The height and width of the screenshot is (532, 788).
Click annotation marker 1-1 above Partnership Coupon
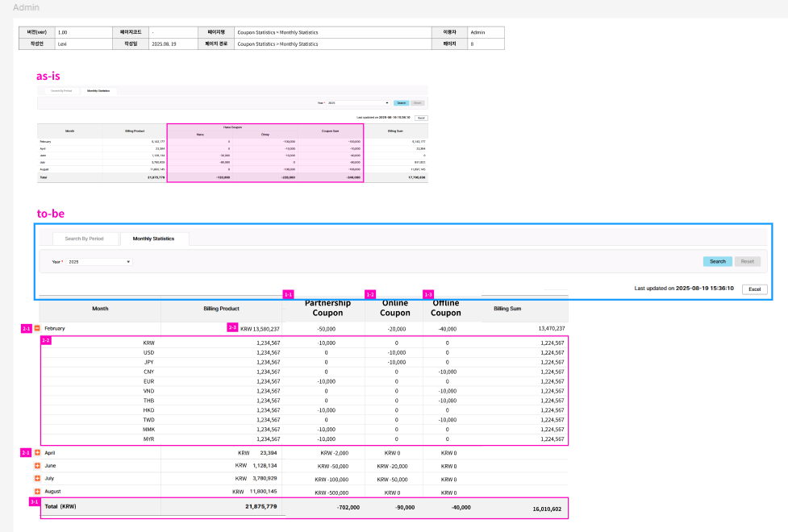pyautogui.click(x=288, y=295)
